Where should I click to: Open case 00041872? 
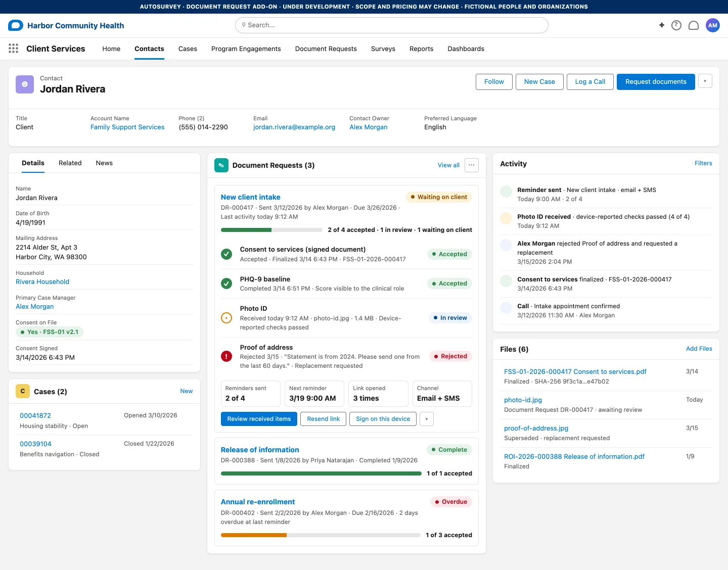coord(35,415)
